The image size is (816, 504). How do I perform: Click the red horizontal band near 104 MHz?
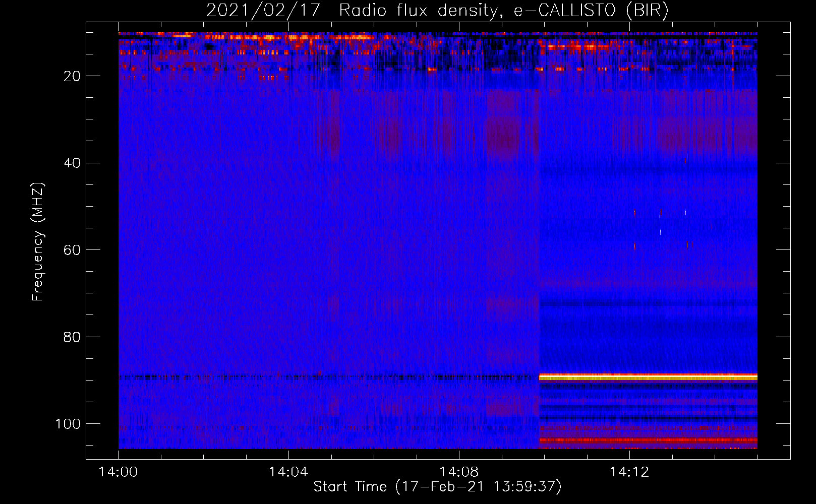point(648,440)
